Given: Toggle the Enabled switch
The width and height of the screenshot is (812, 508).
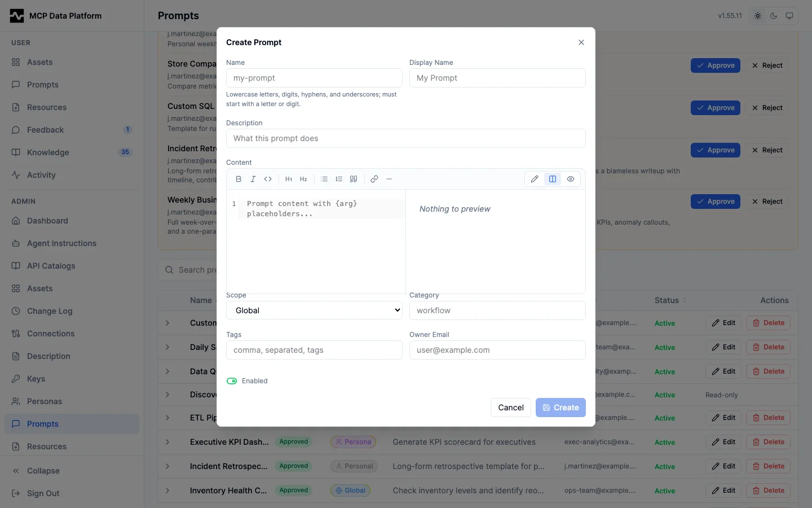Looking at the screenshot, I should point(232,381).
